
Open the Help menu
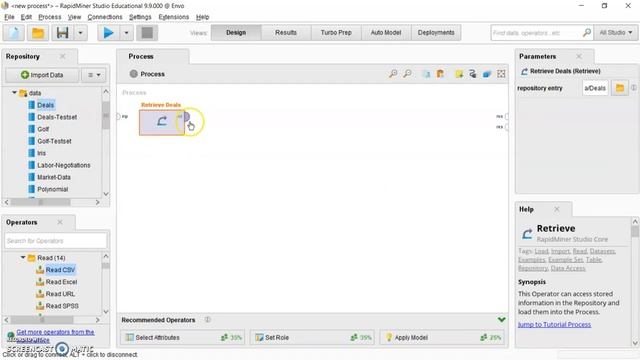click(x=202, y=17)
